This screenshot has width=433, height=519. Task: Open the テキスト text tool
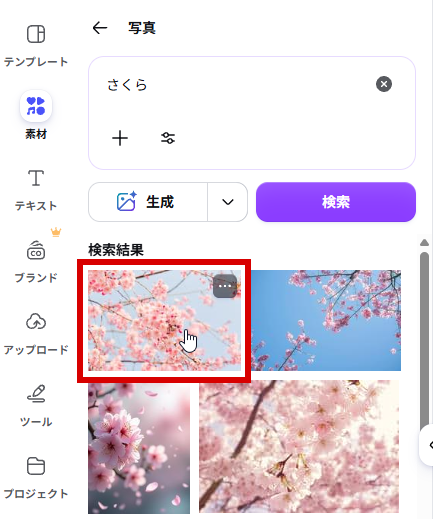(x=36, y=190)
